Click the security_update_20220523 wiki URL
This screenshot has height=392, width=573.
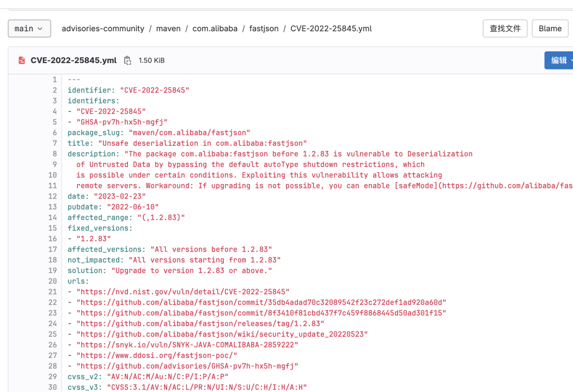click(222, 334)
